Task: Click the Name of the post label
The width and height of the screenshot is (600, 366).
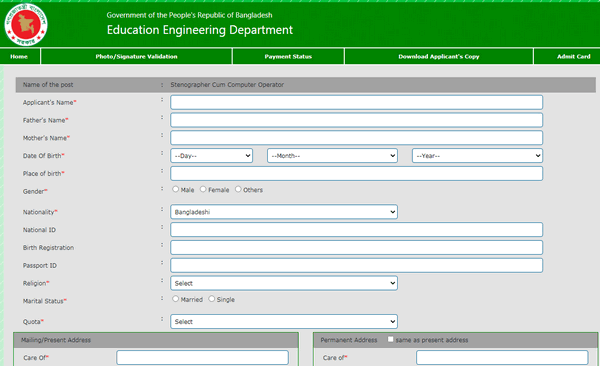Action: (48, 85)
